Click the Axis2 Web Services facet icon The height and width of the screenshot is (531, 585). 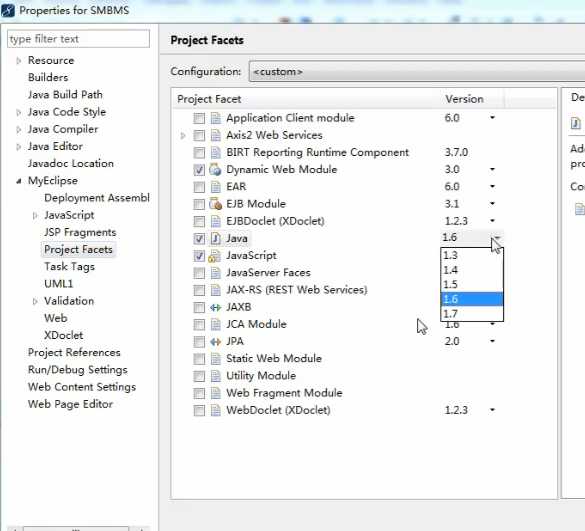point(215,135)
